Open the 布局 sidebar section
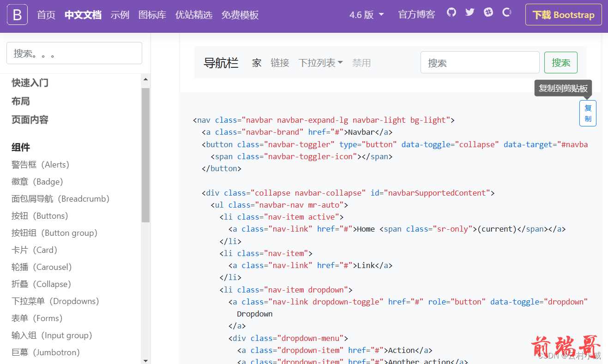608x364 pixels. (x=21, y=101)
